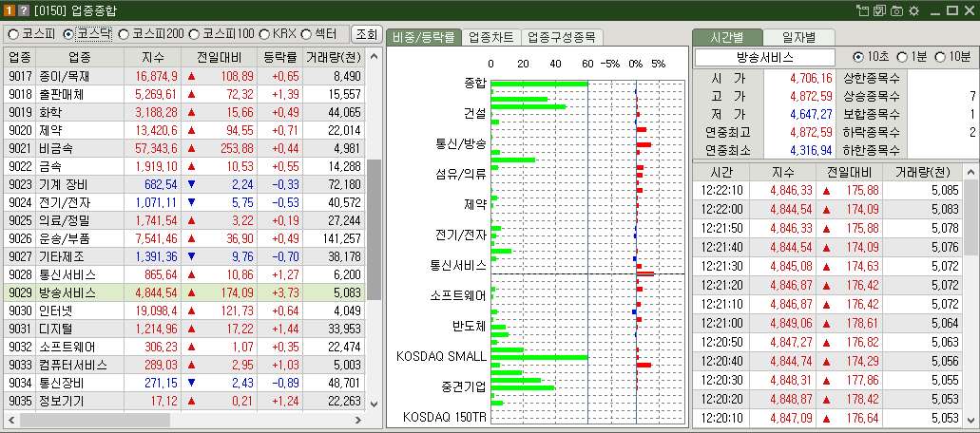
Task: Select the 소프트웨어 row in sector table
Action: [x=185, y=347]
